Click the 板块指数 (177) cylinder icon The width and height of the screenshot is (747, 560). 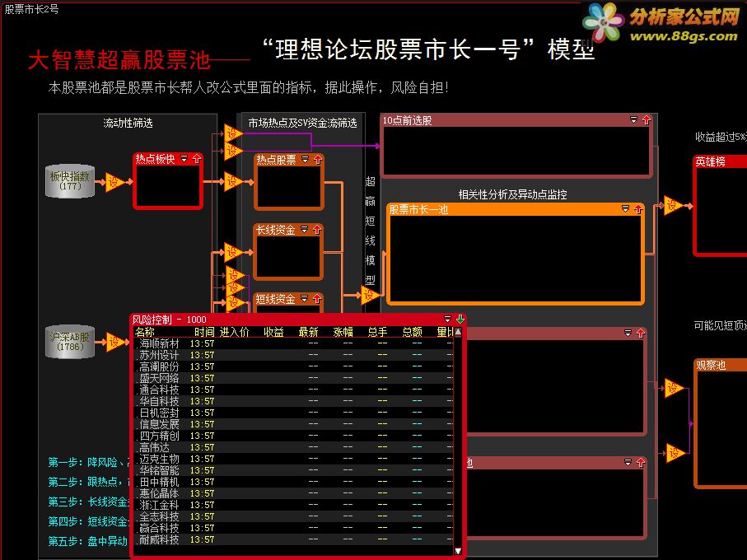tap(70, 181)
